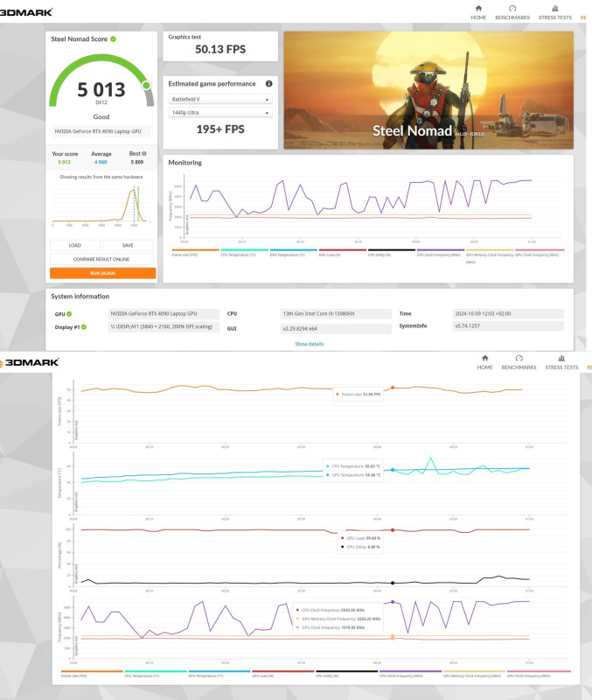Click the v5.74.1257 SystemInfo value
The width and height of the screenshot is (592, 700).
pos(508,325)
